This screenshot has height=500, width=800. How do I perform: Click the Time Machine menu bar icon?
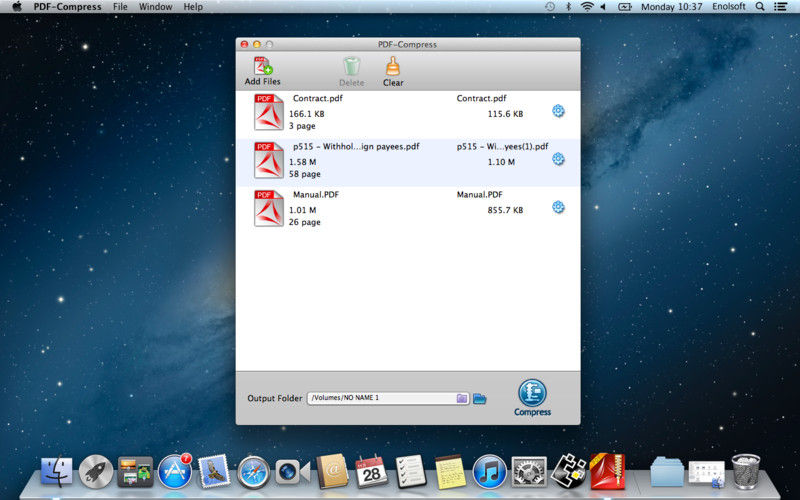549,7
